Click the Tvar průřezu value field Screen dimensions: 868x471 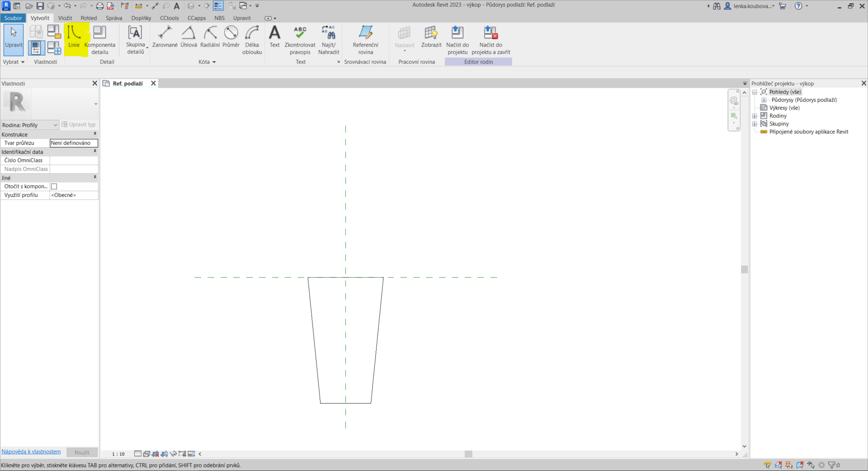[74, 143]
